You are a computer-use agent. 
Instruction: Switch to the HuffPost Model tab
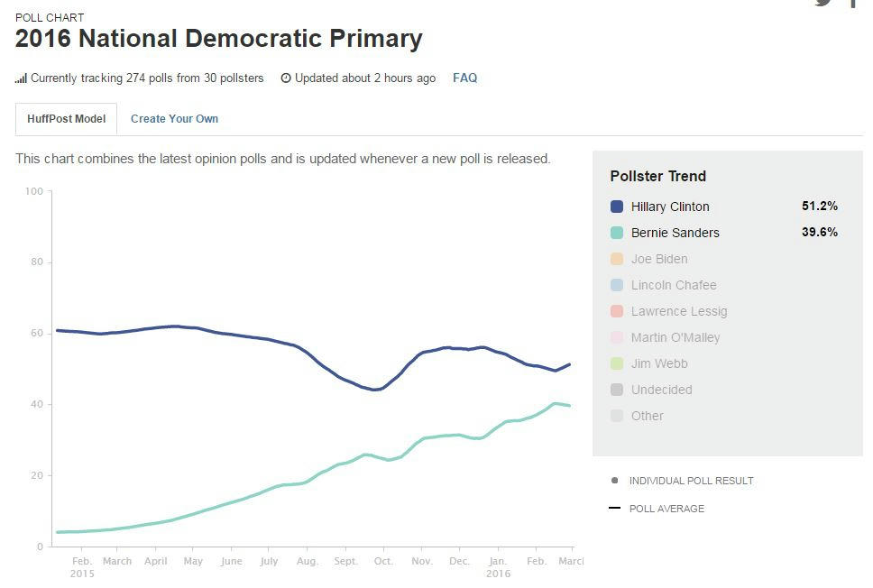coord(67,119)
